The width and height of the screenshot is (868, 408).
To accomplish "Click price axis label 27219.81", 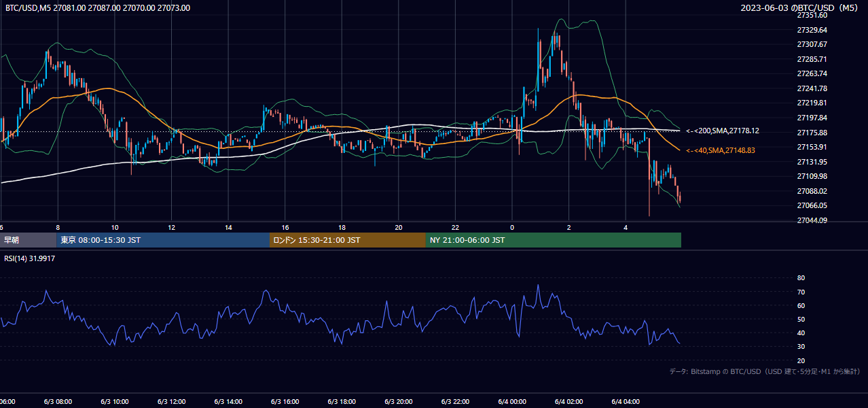I will tap(812, 103).
